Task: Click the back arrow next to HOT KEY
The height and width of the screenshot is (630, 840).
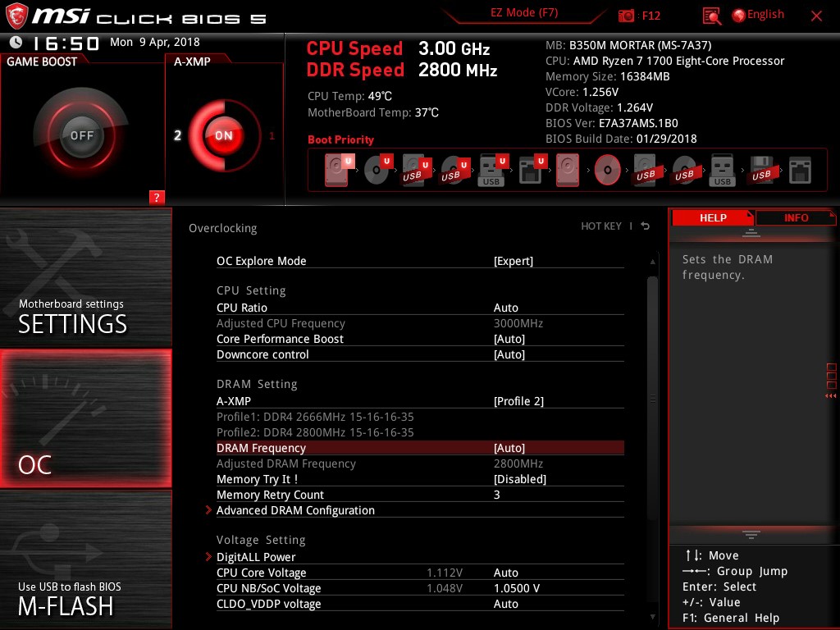Action: pyautogui.click(x=646, y=226)
